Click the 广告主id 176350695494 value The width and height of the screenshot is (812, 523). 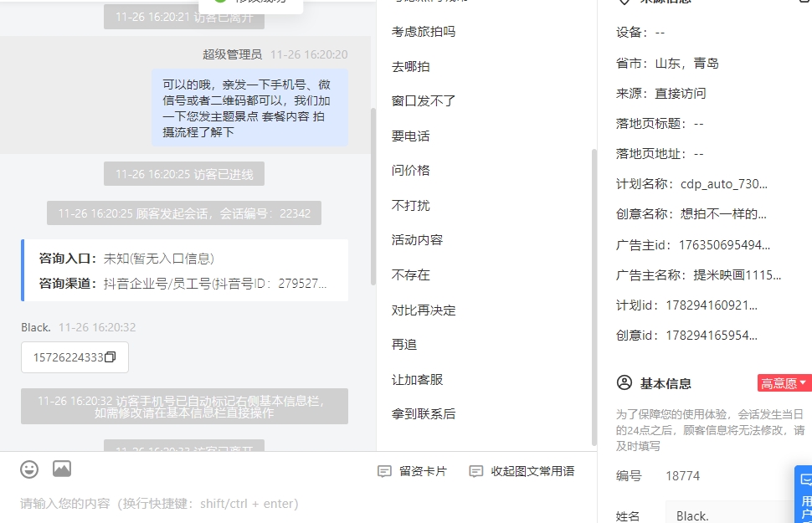[724, 245]
